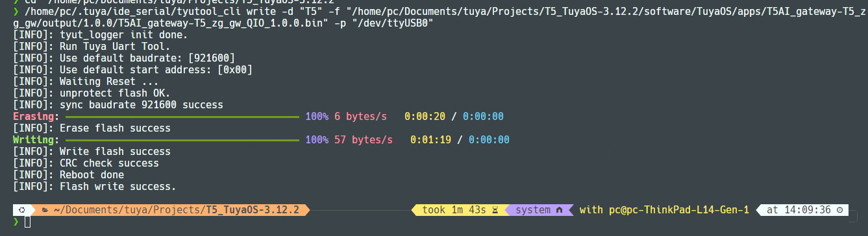Click the CRC check success line
The image size is (868, 236).
click(86, 163)
